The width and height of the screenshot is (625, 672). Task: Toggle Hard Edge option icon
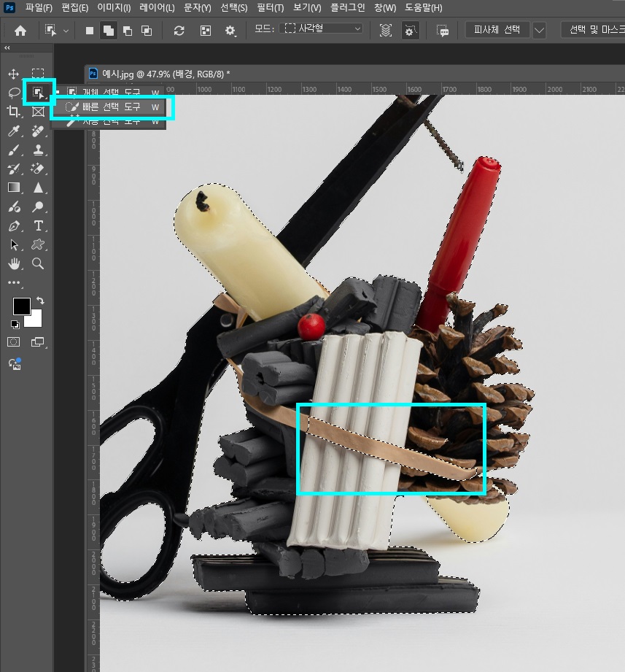[x=410, y=31]
